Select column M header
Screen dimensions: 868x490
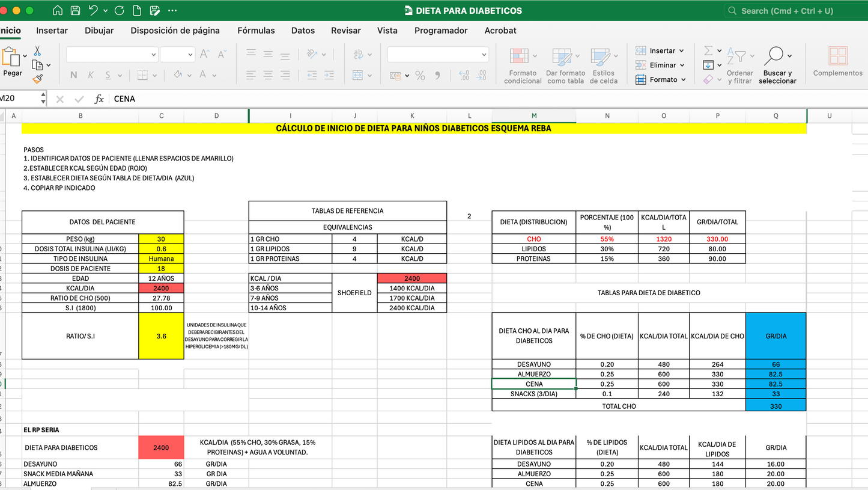coord(534,115)
